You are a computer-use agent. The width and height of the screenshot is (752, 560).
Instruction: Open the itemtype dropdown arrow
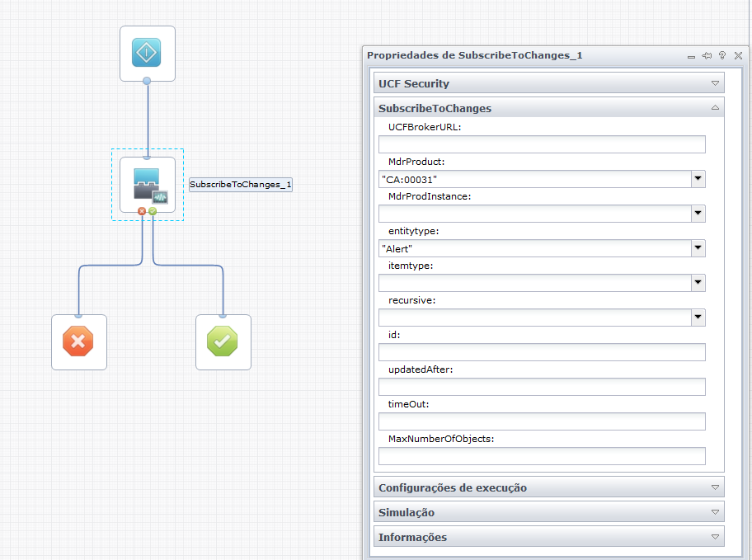tap(698, 283)
